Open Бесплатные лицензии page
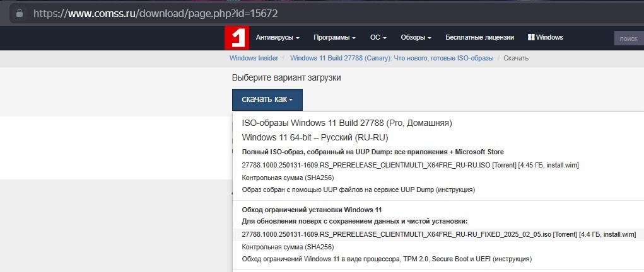Screen dimensions: 644x272 pos(480,37)
